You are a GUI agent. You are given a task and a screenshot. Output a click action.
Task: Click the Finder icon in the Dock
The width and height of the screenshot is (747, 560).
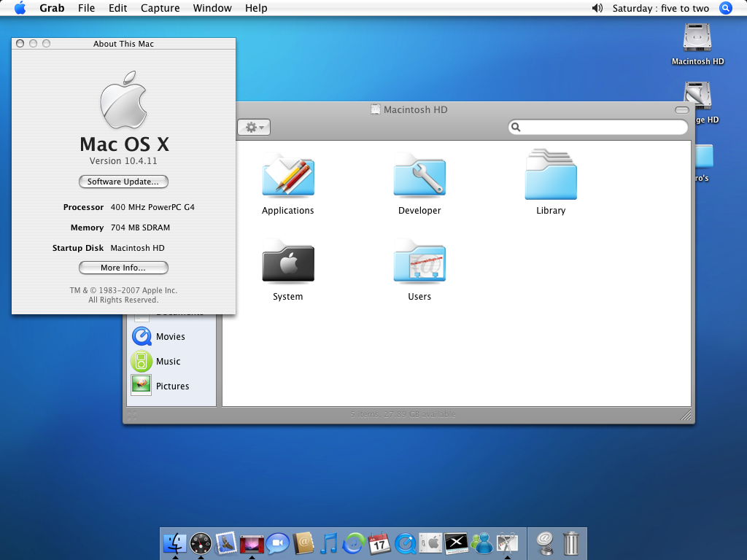175,542
